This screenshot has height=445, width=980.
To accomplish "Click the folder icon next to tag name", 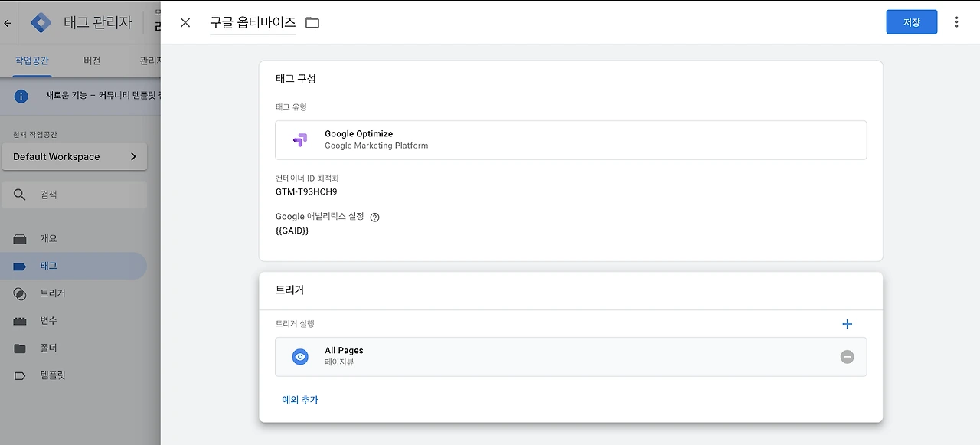I will (312, 23).
